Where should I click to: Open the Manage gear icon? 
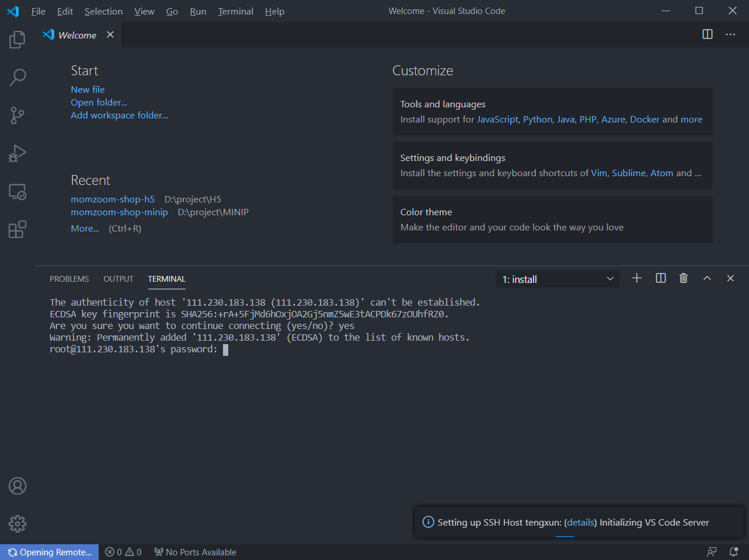[x=17, y=524]
